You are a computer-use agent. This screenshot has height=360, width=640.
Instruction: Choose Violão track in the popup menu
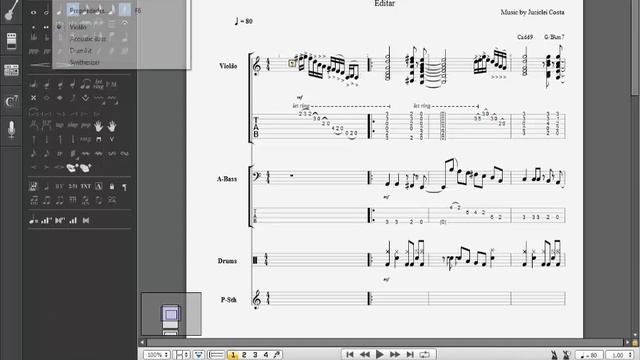click(78, 27)
